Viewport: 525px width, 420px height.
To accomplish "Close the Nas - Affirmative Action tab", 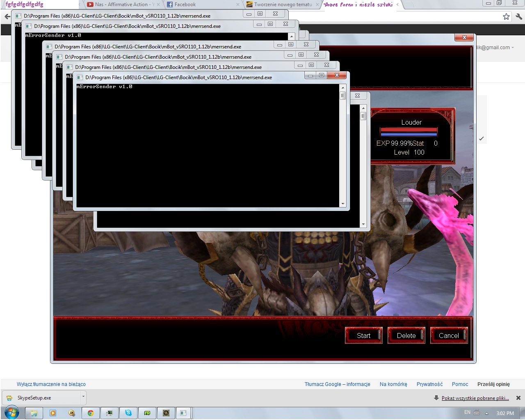I will tap(159, 5).
